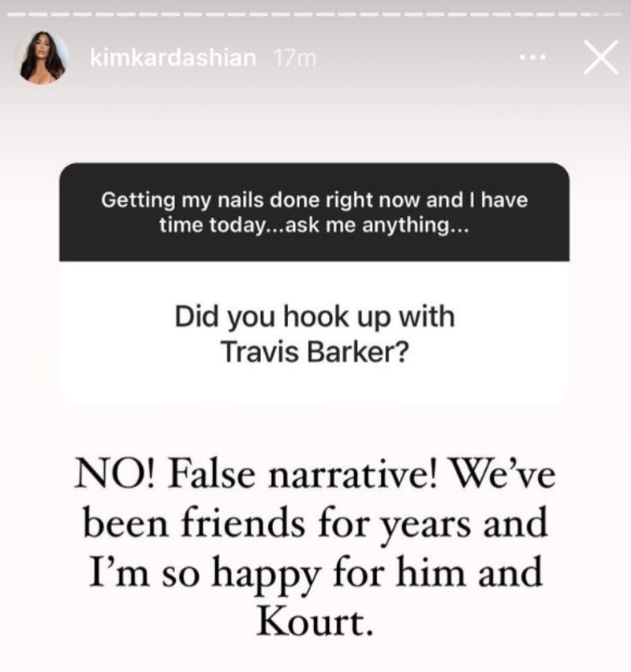
Task: Select the 'I'm so happy for him' line
Action: coord(278,573)
